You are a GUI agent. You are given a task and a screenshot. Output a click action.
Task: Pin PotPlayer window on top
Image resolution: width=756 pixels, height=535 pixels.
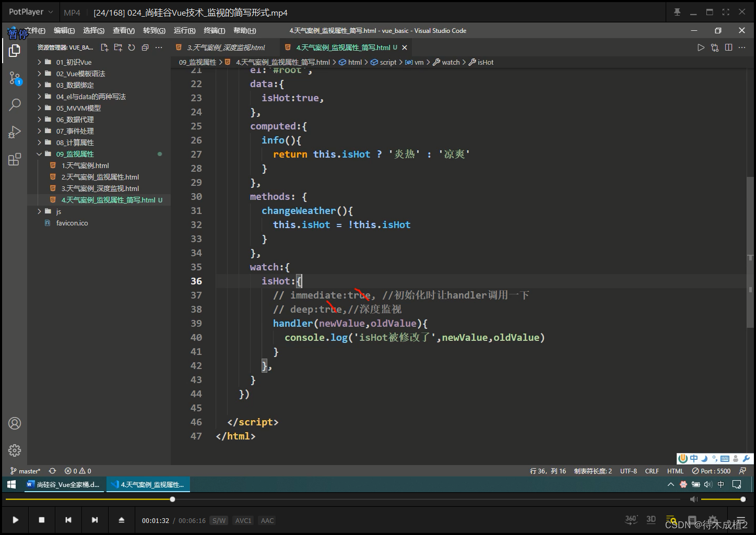677,12
